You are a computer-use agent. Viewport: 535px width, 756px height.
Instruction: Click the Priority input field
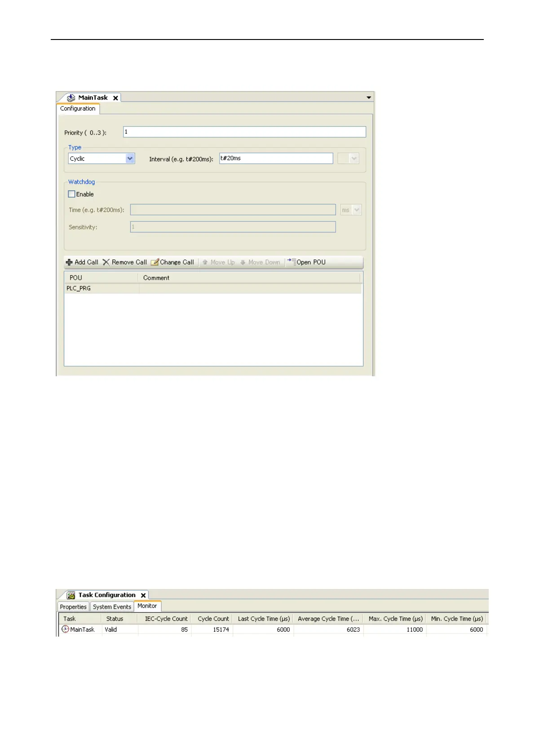(x=244, y=132)
